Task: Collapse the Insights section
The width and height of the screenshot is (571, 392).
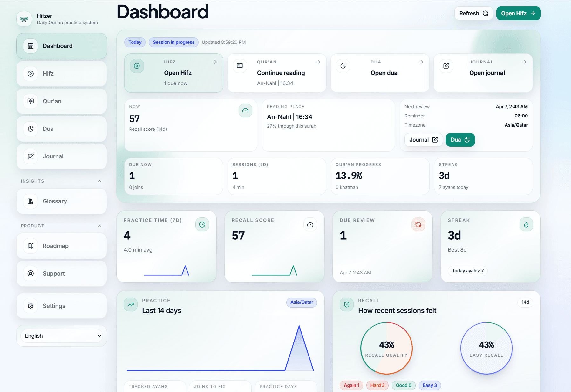Action: [x=99, y=181]
